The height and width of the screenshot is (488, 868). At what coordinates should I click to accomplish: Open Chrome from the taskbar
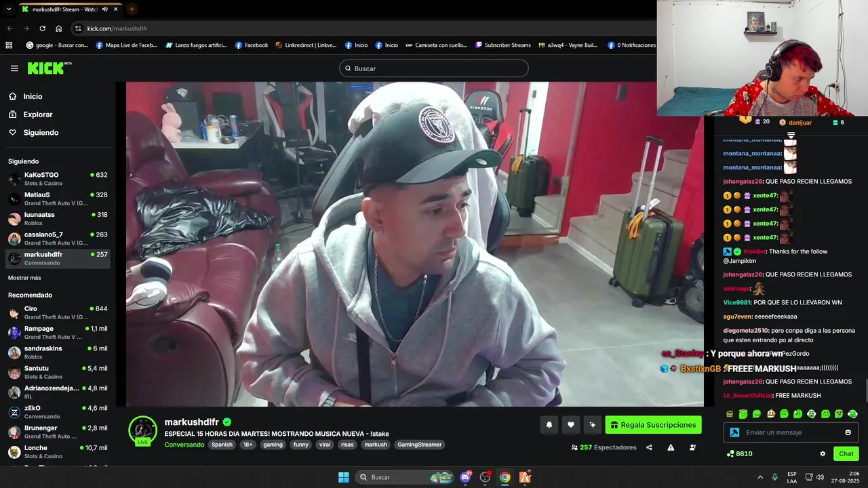pos(505,477)
